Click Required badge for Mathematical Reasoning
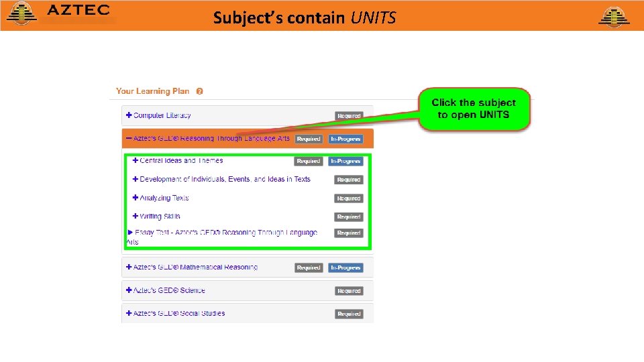This screenshot has width=644, height=362. [309, 268]
